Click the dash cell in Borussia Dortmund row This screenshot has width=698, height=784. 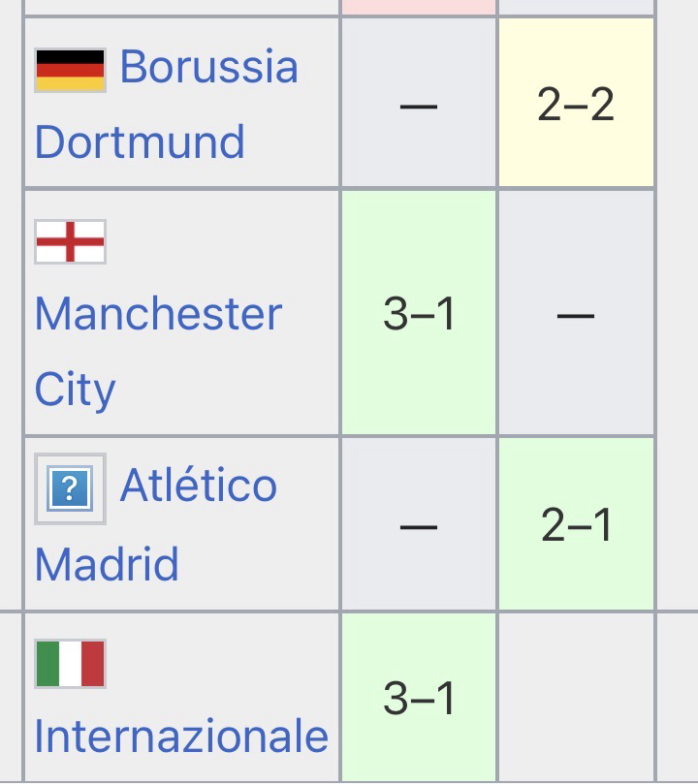tap(418, 103)
